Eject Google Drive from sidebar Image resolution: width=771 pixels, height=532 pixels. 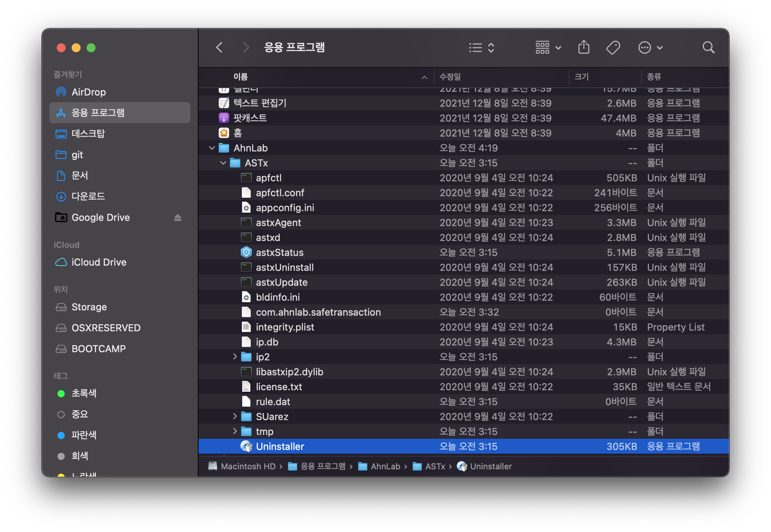click(x=178, y=218)
